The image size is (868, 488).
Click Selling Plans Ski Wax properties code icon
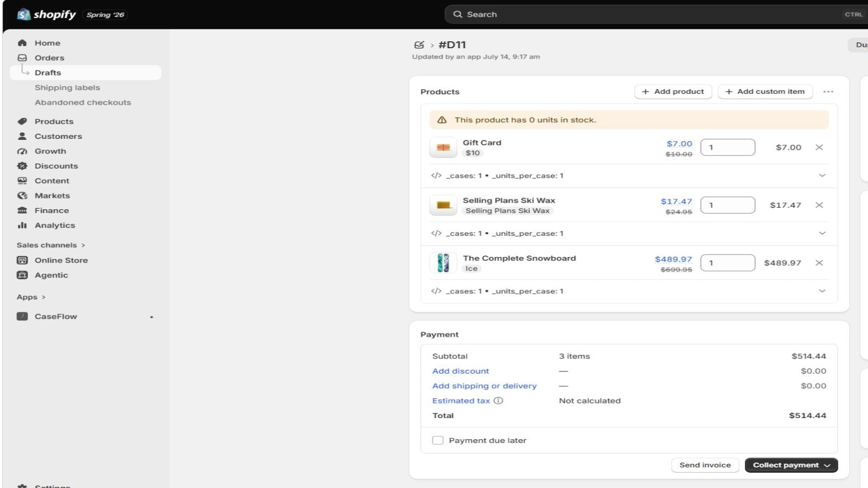pos(436,234)
